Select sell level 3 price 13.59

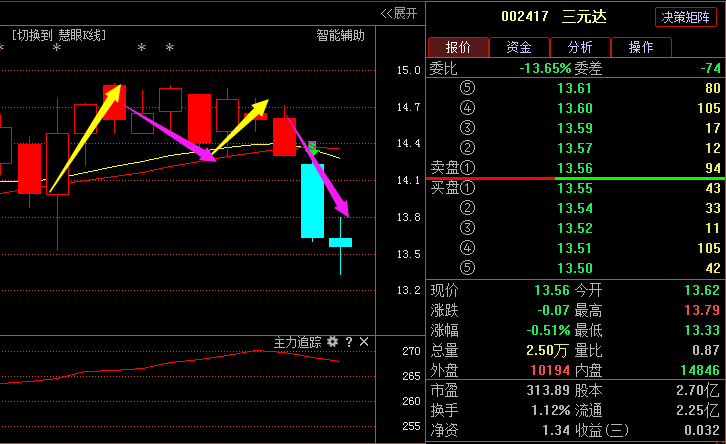(575, 128)
